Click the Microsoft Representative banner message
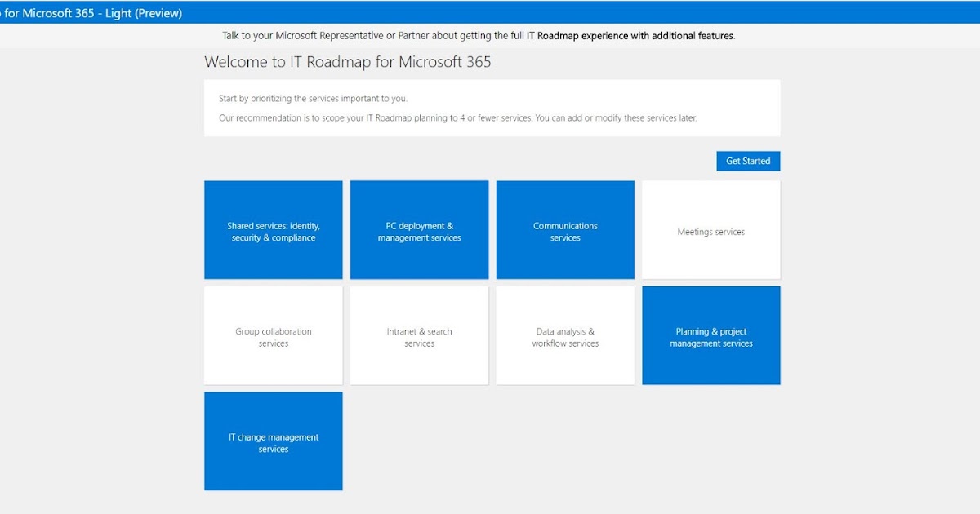This screenshot has width=980, height=514. [x=477, y=36]
